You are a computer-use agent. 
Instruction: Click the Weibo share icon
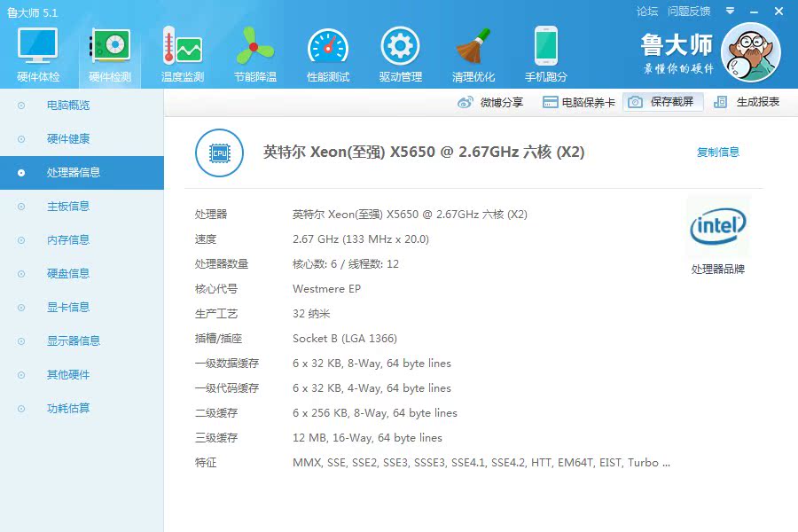(x=465, y=102)
